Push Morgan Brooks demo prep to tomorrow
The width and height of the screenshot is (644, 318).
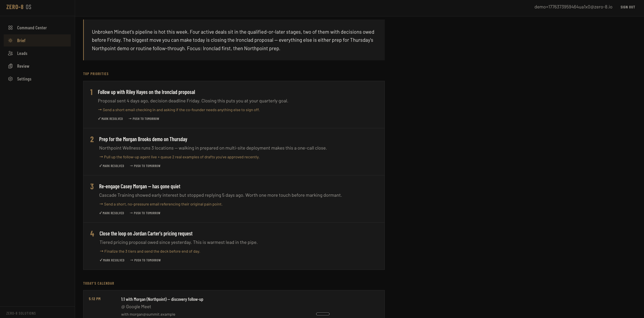pos(145,166)
